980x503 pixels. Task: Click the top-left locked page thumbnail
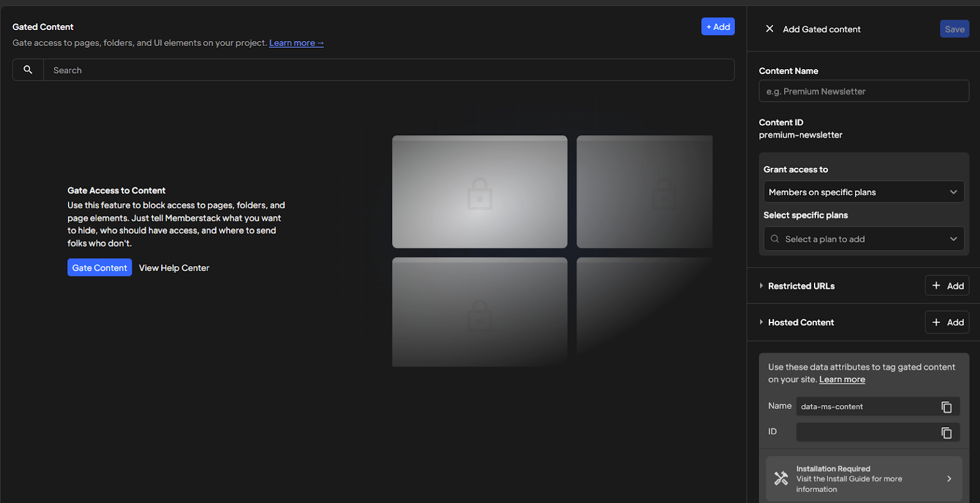pyautogui.click(x=480, y=192)
